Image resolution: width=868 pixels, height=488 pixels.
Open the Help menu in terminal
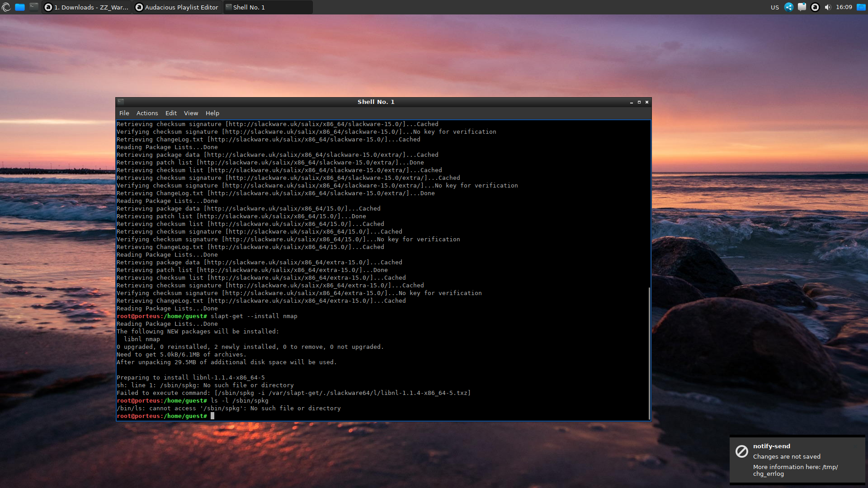pos(212,113)
